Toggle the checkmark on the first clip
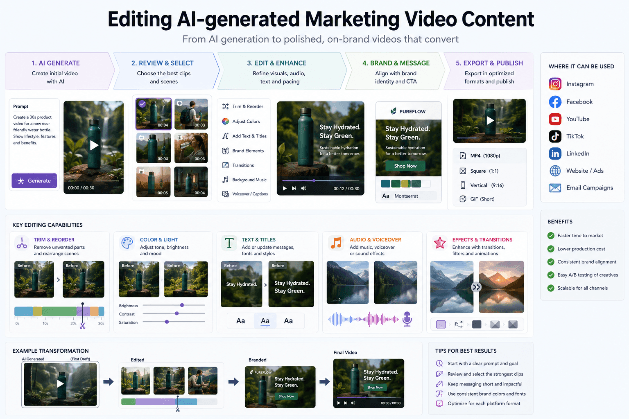629x419 pixels. pos(142,104)
